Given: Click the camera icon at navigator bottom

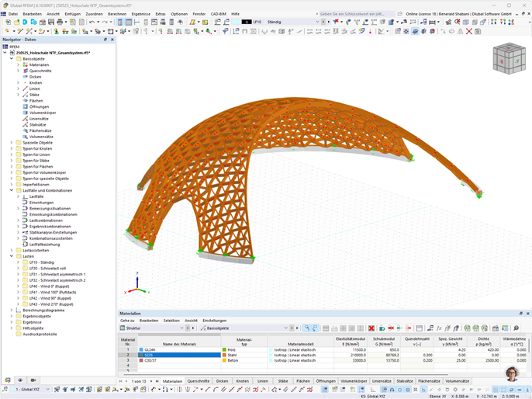Looking at the screenshot, I should click(x=33, y=380).
